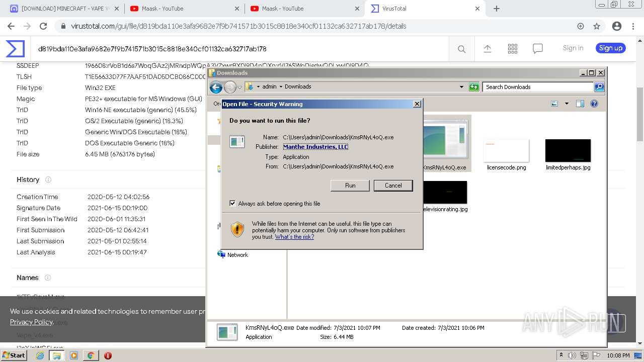The image size is (644, 362).
Task: Click the Explorer forward arrow button
Action: [x=230, y=87]
